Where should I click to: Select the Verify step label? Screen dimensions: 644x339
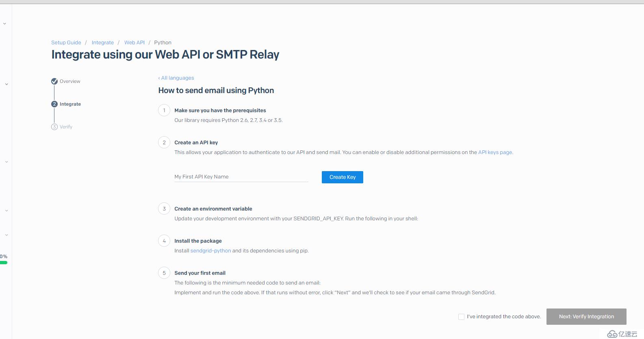coord(66,127)
